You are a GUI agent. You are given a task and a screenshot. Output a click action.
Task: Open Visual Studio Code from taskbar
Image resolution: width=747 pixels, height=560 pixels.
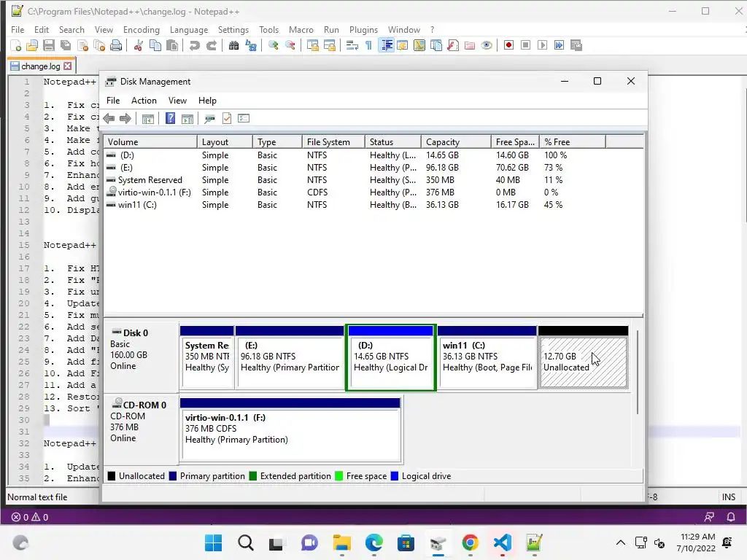tap(503, 542)
